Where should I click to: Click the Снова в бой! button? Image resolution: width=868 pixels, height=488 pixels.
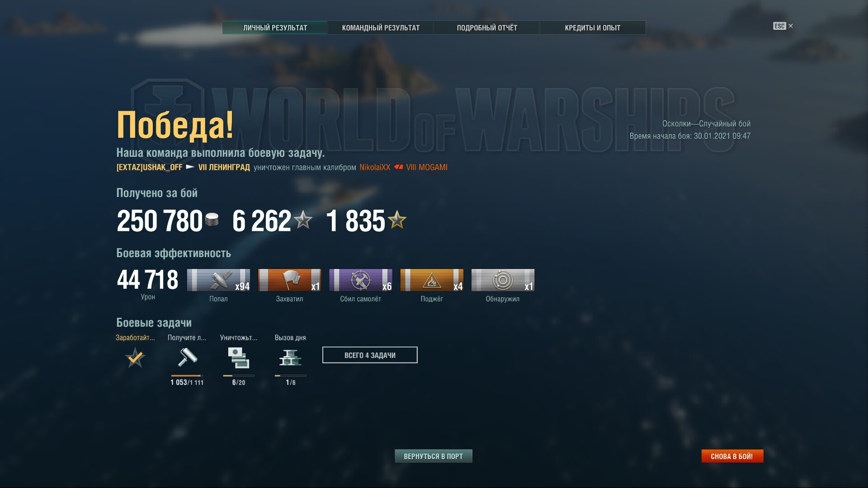click(732, 456)
